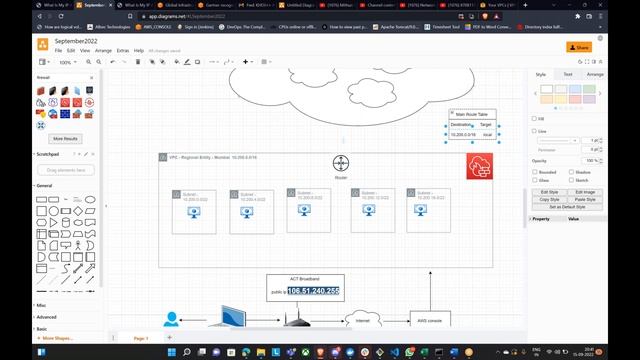
Task: Collapse the General shapes section
Action: [44, 186]
